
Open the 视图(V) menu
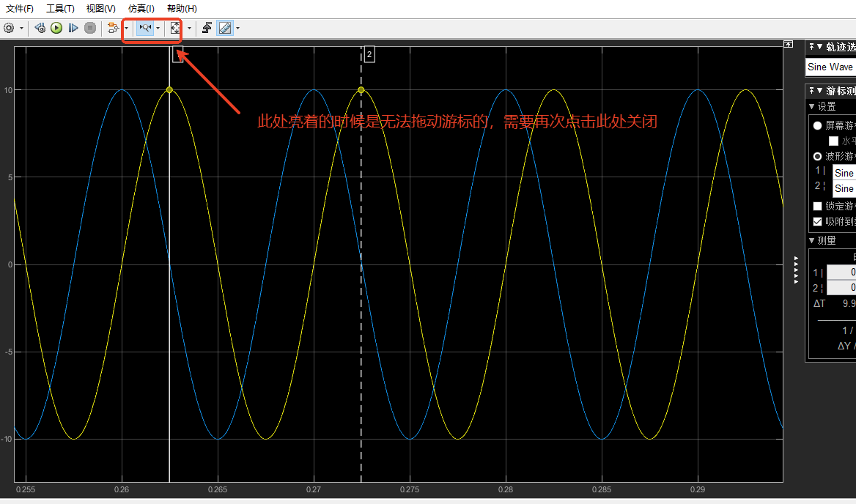click(x=101, y=9)
